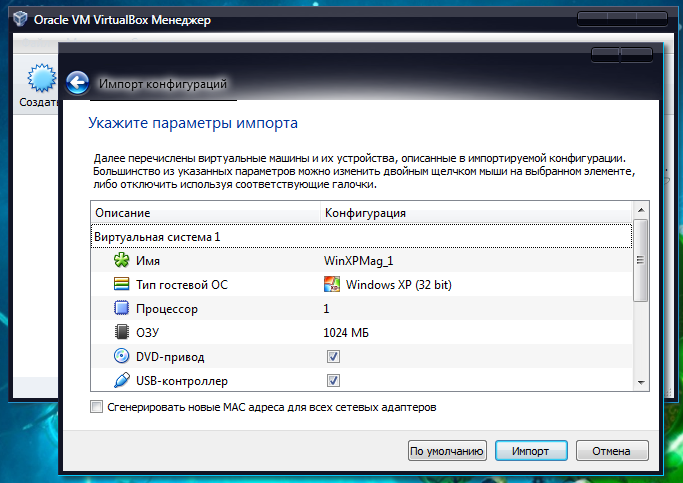This screenshot has width=683, height=483.
Task: Select the WinXPMag_1 name value
Action: coord(358,260)
